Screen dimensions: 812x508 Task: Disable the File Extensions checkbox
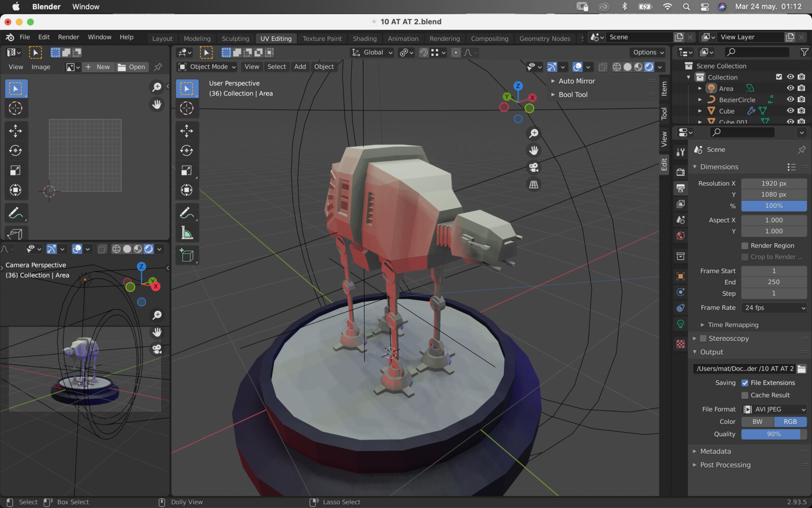(x=745, y=383)
